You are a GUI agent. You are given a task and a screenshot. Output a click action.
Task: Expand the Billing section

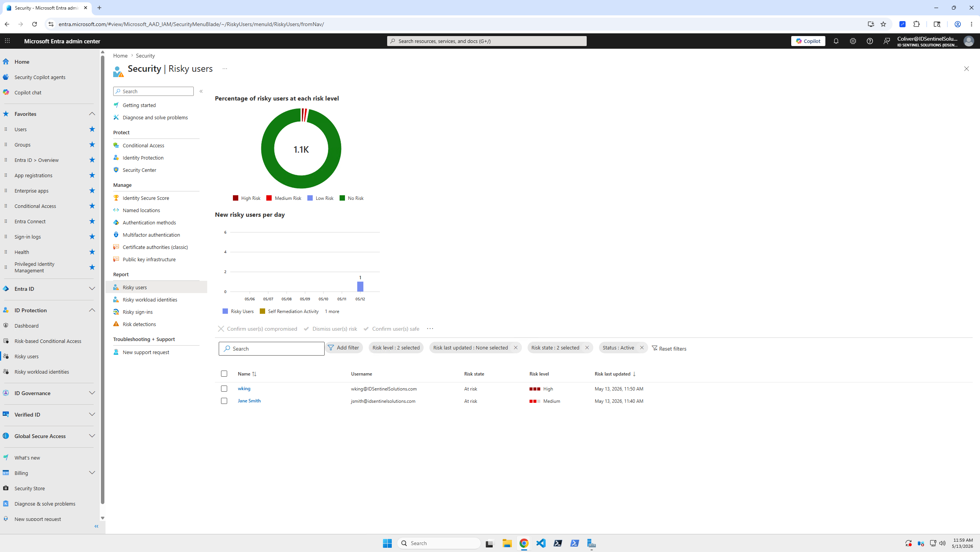(92, 473)
